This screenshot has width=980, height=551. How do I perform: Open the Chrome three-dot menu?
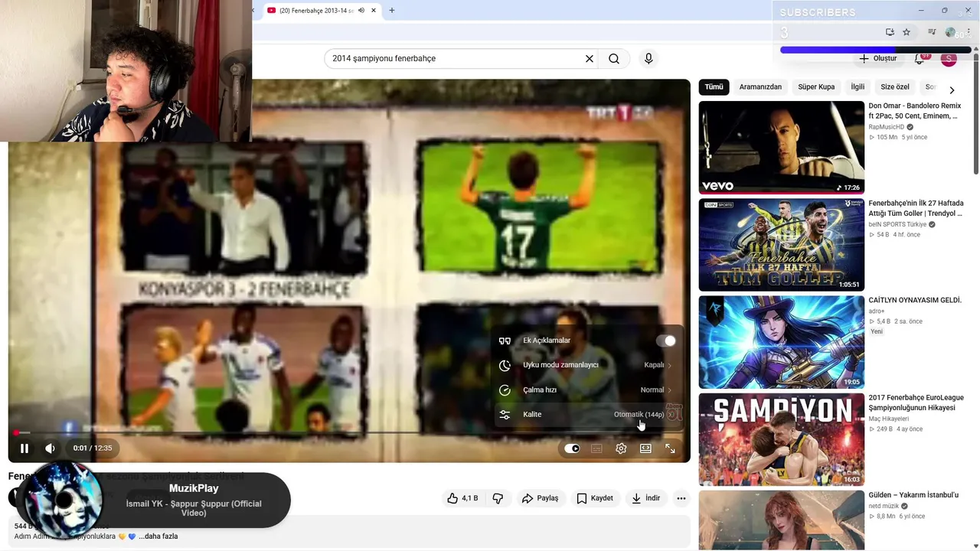970,32
